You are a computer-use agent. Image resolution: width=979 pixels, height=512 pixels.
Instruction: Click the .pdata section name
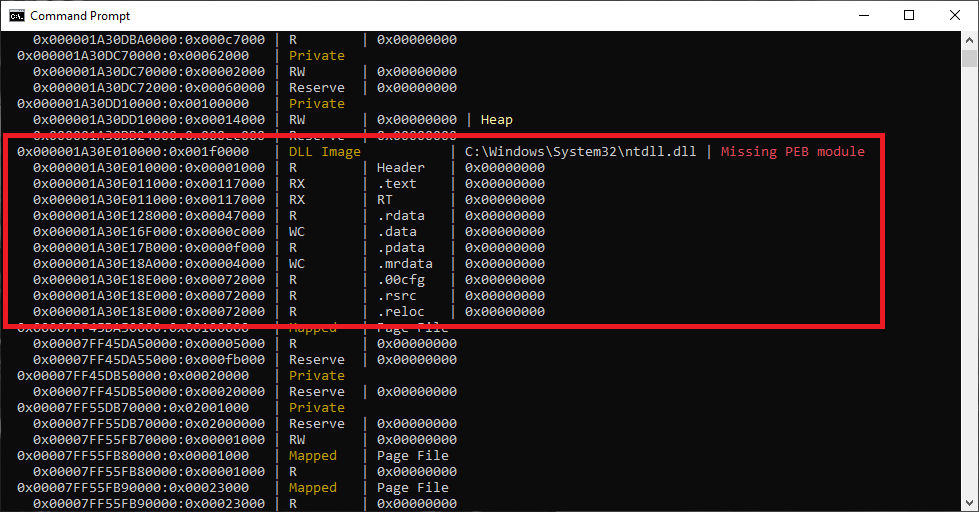[x=400, y=248]
